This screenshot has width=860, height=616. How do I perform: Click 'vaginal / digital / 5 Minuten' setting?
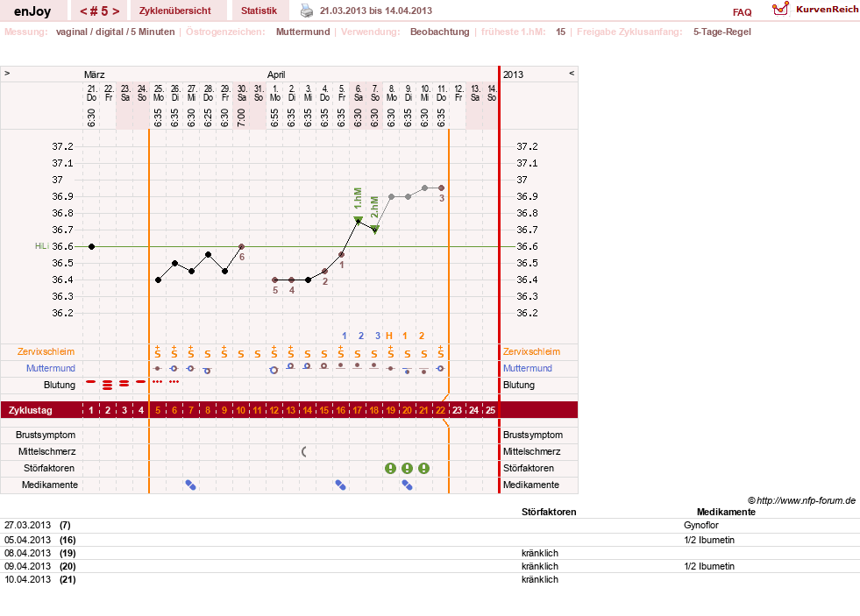pyautogui.click(x=115, y=32)
